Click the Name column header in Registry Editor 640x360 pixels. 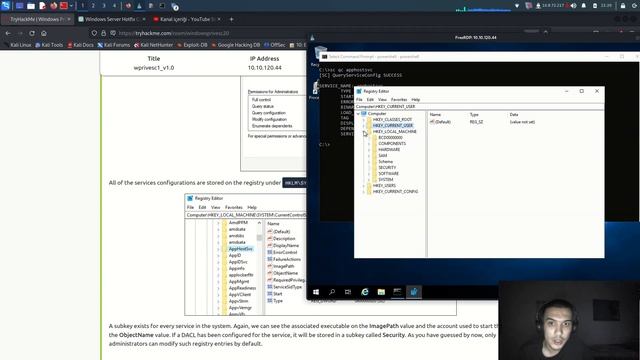point(435,115)
